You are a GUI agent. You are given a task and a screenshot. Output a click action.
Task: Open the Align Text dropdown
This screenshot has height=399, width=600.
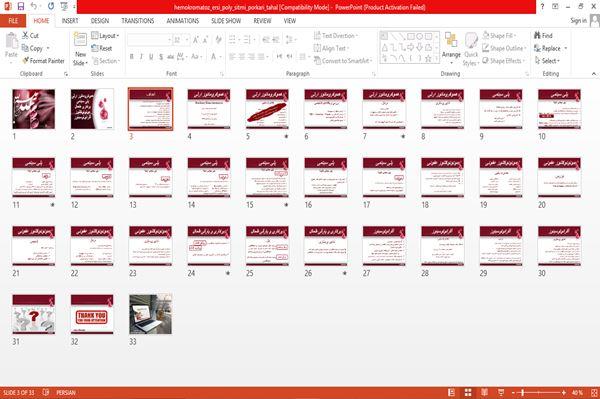331,48
